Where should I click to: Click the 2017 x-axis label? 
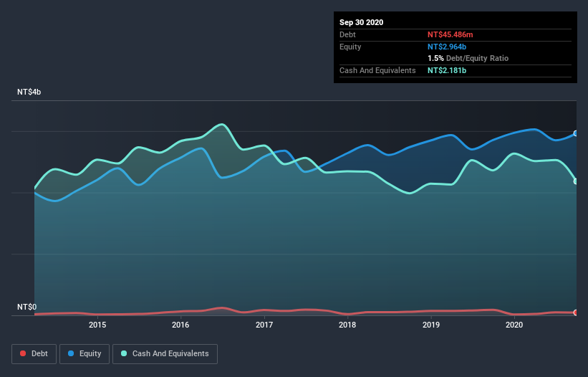click(264, 325)
